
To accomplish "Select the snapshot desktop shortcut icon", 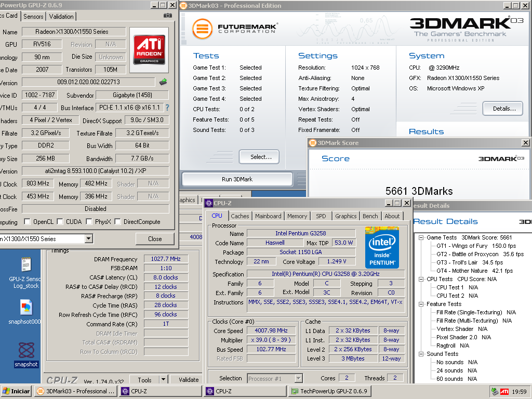I will coord(26,354).
